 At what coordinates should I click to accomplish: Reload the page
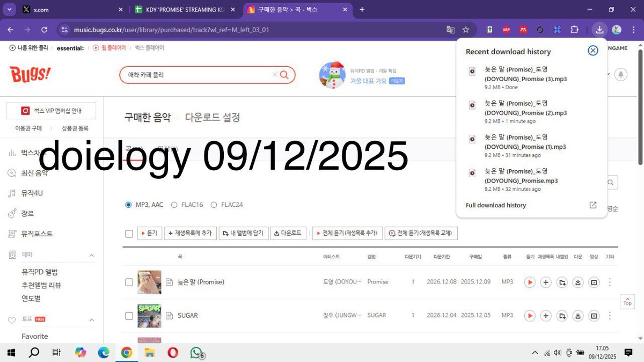[44, 30]
